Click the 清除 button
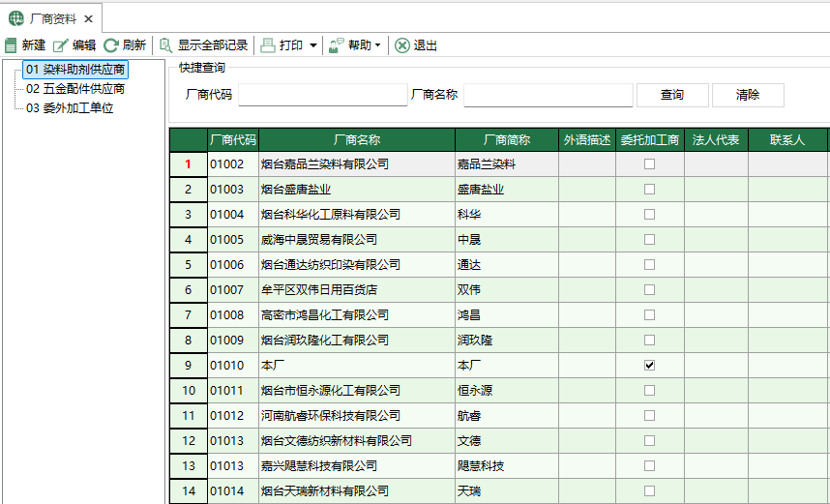The image size is (830, 504). [748, 96]
